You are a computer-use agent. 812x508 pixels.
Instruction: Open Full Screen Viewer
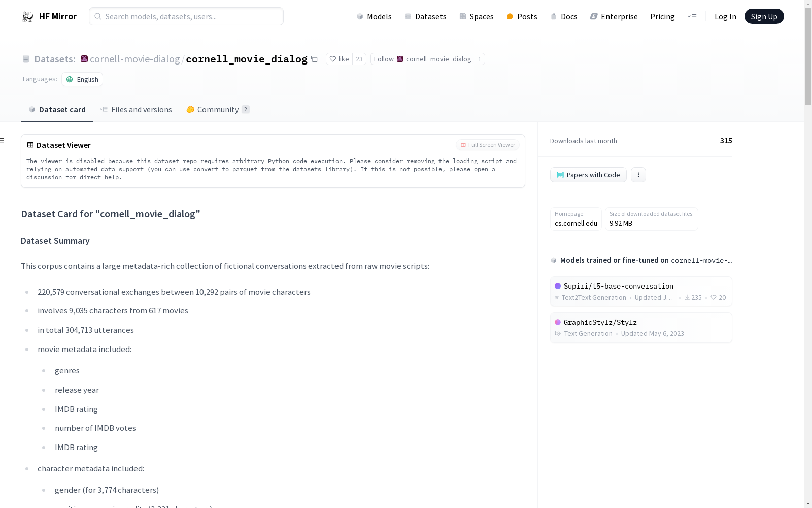pos(488,145)
